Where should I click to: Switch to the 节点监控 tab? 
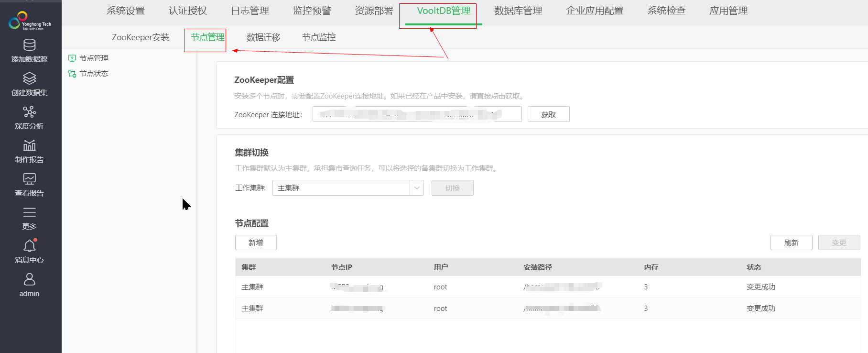coord(319,37)
